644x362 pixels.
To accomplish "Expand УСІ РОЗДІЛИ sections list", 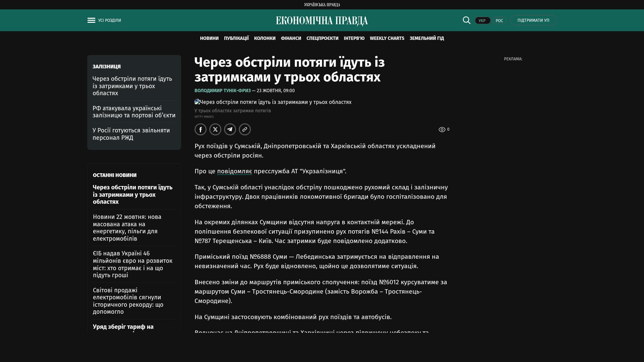I will 109,20.
